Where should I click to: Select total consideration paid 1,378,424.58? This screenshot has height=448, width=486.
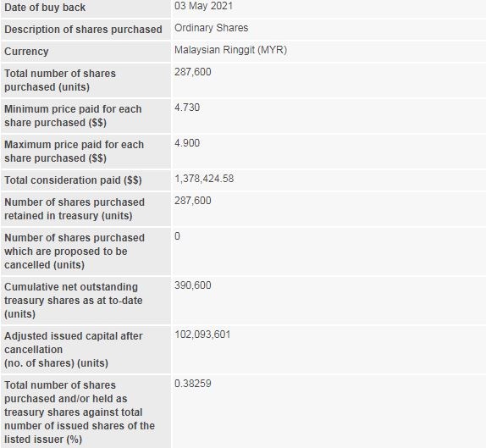point(204,179)
